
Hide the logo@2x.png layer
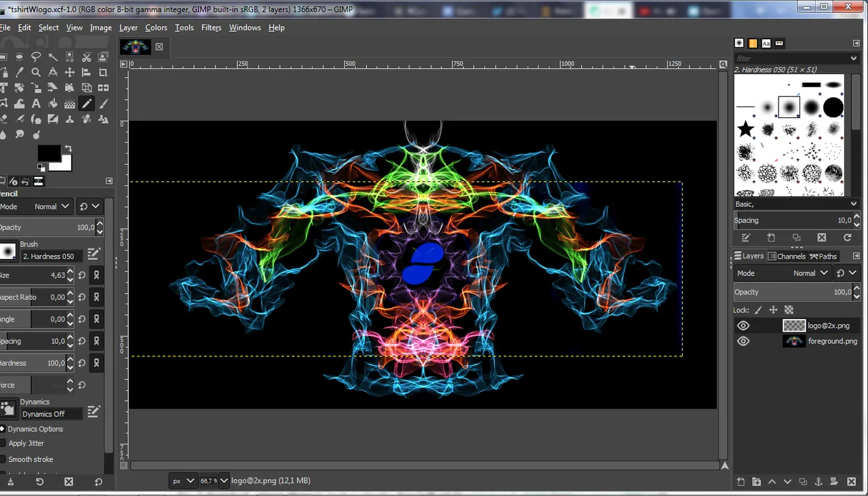pos(743,326)
